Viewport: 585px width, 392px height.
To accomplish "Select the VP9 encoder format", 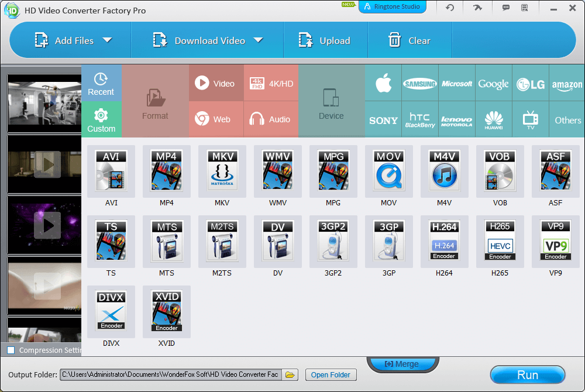I will pos(555,241).
